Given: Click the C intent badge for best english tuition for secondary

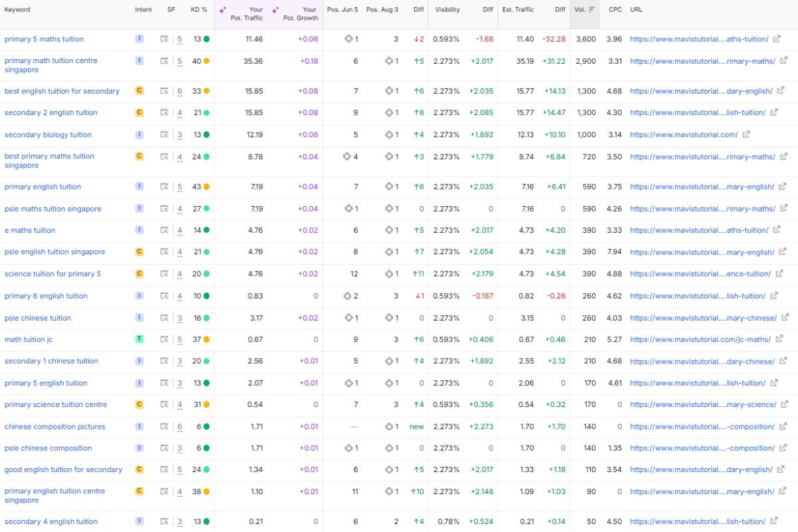Looking at the screenshot, I should click(139, 90).
